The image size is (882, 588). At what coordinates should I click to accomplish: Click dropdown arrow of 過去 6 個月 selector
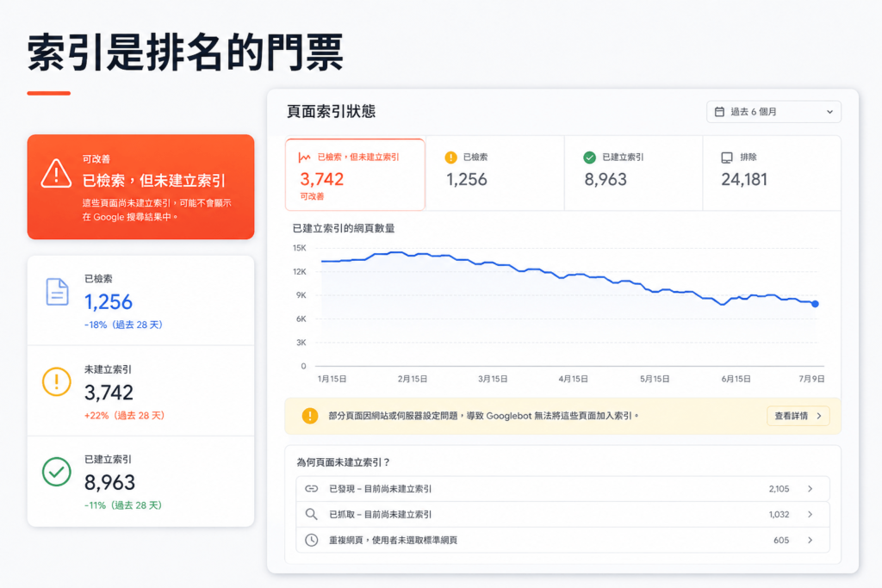pos(829,112)
